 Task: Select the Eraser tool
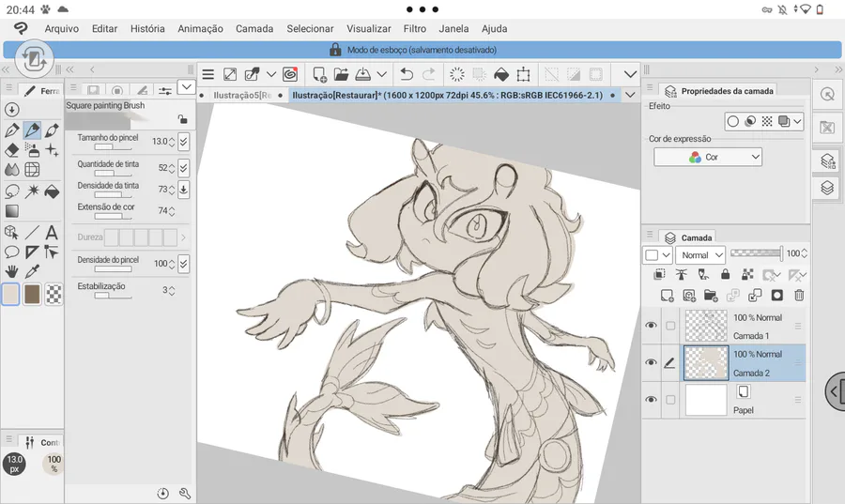[x=12, y=150]
